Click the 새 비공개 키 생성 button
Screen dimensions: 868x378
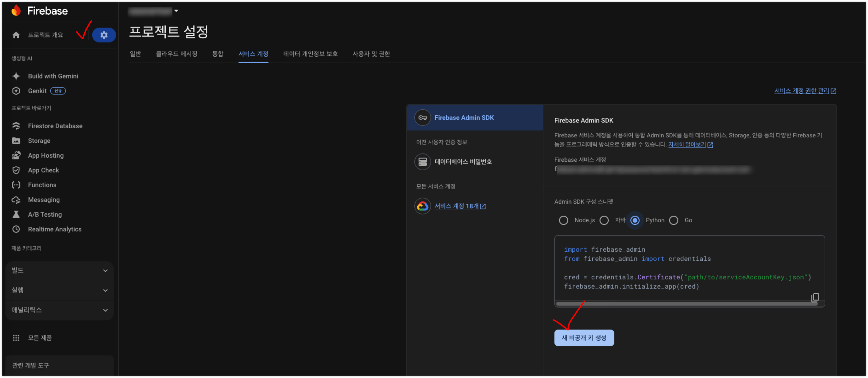(584, 338)
